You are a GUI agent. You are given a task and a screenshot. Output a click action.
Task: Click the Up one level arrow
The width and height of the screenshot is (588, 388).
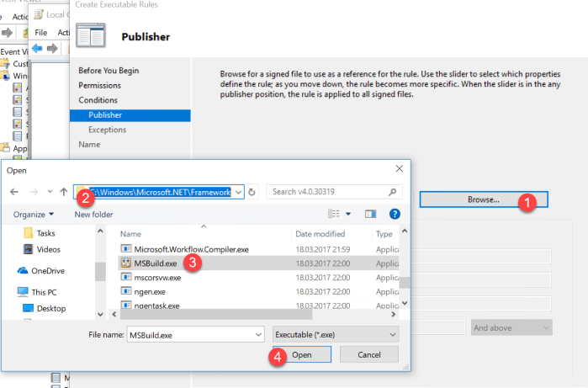click(x=64, y=192)
